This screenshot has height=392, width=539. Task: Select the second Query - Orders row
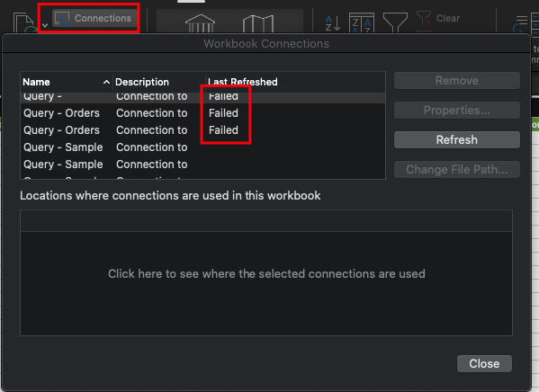(x=202, y=130)
